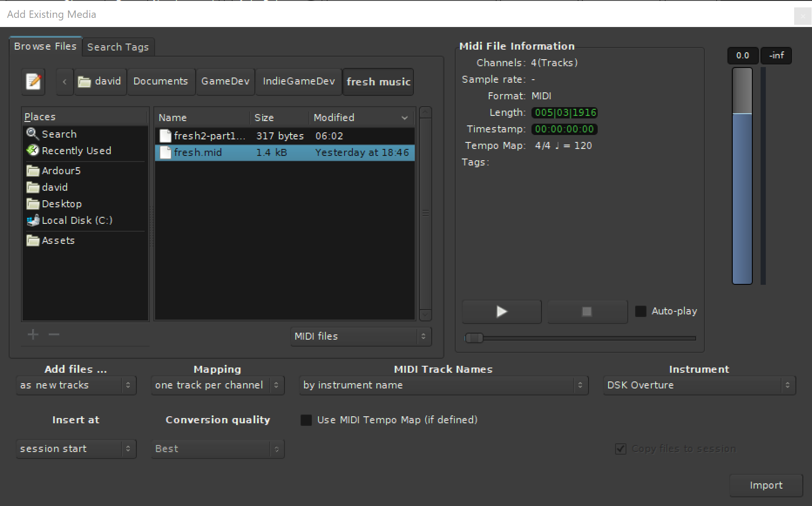
Task: Click the type-a-file-name pencil icon
Action: click(x=34, y=81)
